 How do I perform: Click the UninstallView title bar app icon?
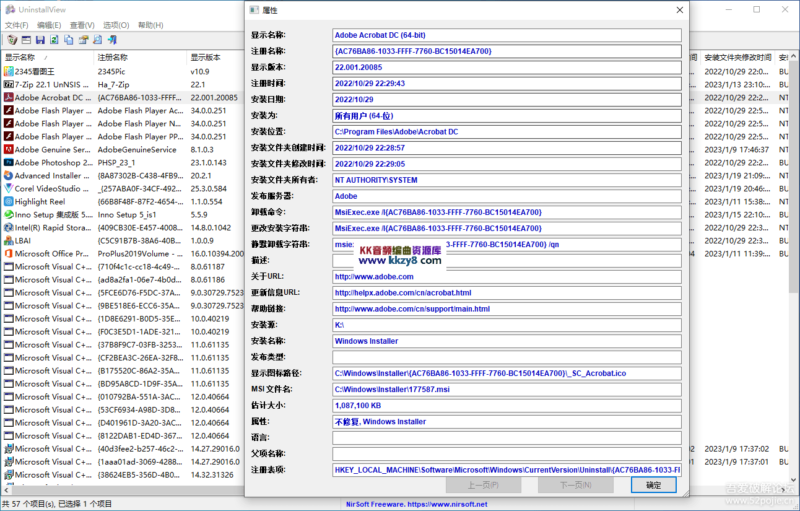pos(10,9)
